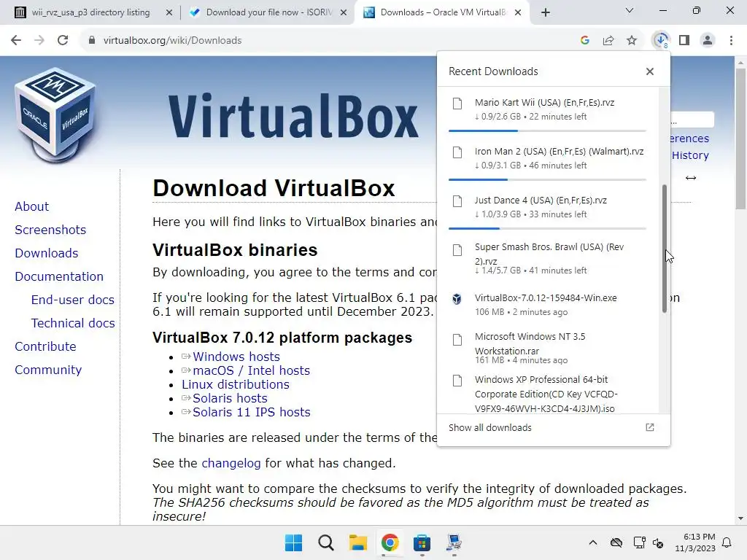Image resolution: width=747 pixels, height=560 pixels.
Task: Open the changelog link
Action: (231, 463)
